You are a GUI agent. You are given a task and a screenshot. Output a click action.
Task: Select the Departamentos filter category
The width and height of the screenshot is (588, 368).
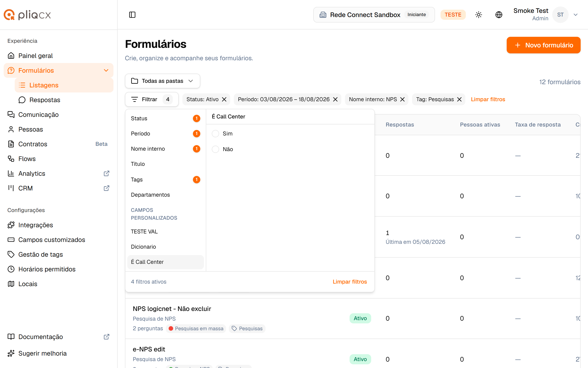pyautogui.click(x=165, y=195)
